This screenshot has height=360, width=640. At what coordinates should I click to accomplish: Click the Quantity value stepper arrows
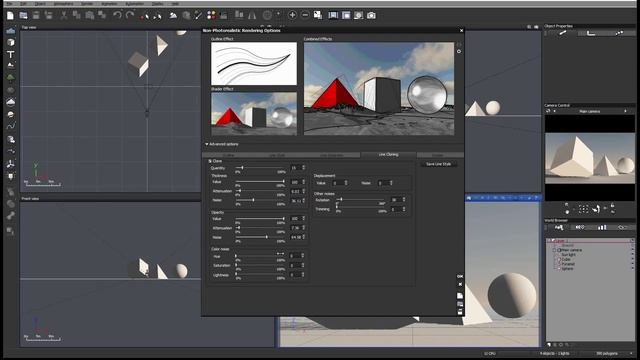303,168
